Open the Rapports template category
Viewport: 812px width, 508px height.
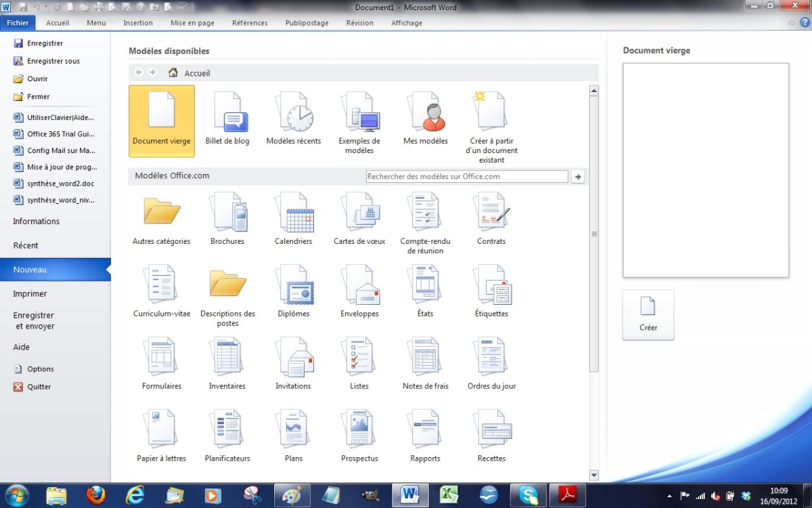[x=426, y=436]
